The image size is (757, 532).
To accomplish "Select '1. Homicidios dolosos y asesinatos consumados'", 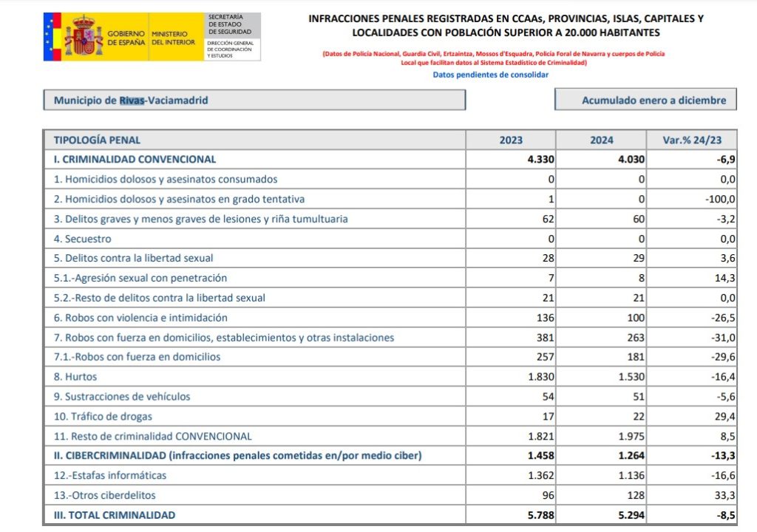I will 166,179.
